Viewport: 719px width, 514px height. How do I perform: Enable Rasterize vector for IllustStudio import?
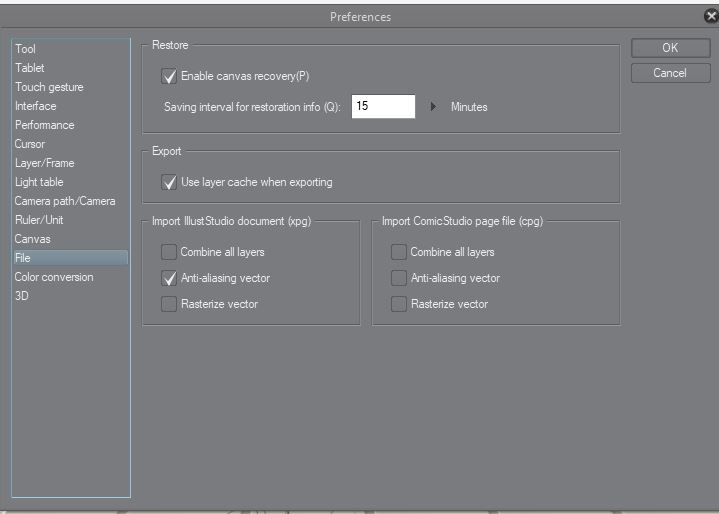(x=169, y=304)
